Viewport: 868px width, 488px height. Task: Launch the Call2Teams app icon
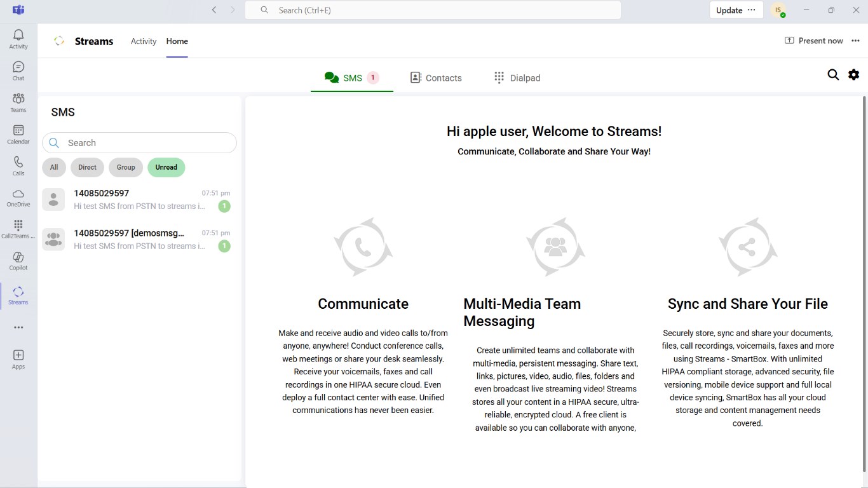tap(18, 229)
